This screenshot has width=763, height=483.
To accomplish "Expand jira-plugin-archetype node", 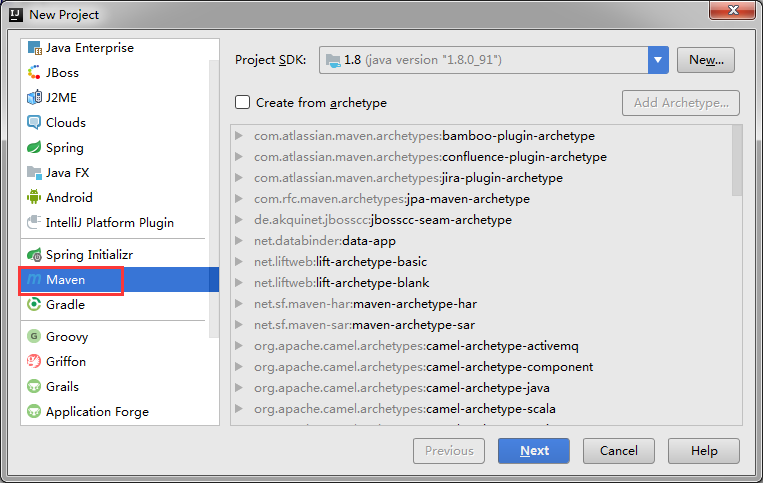I will 239,178.
